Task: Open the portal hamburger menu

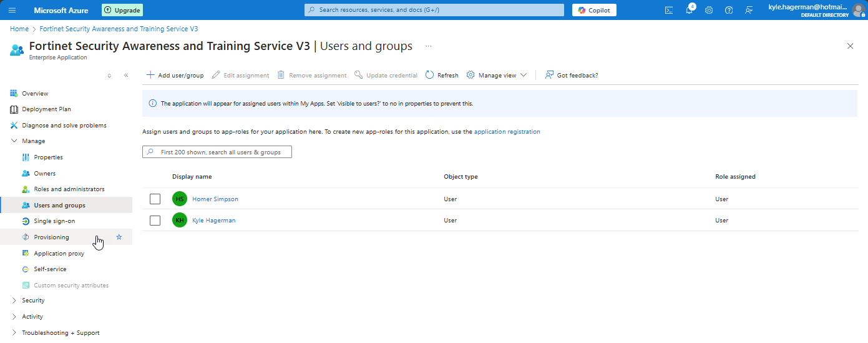Action: tap(12, 10)
